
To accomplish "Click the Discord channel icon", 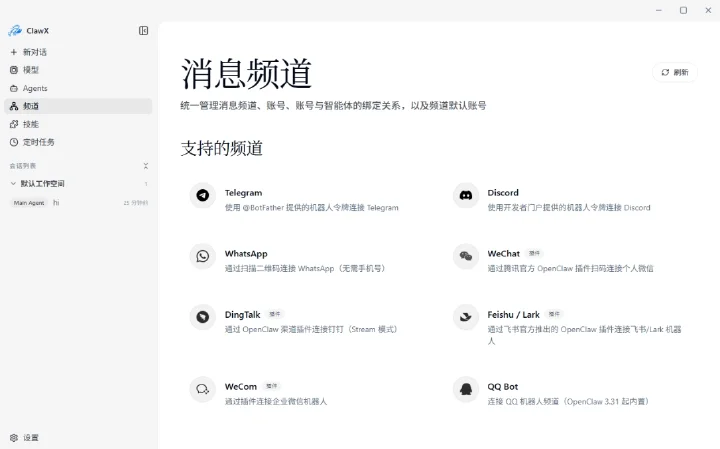I will [x=466, y=195].
